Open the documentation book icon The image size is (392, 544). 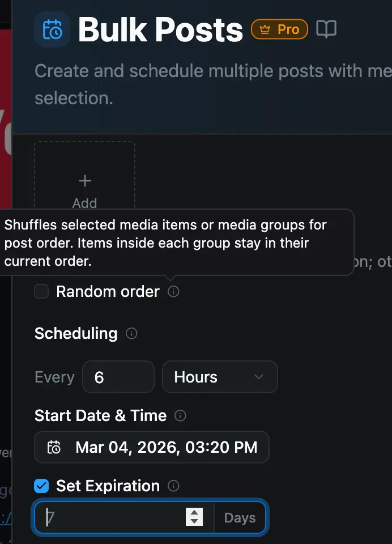pos(327,29)
